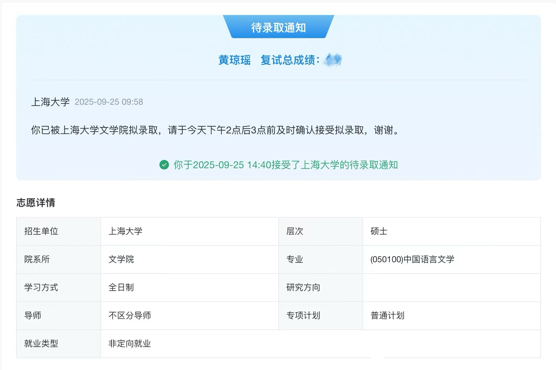The height and width of the screenshot is (370, 556).
Task: Click the notice message about 文学院拟录取
Action: [x=215, y=130]
